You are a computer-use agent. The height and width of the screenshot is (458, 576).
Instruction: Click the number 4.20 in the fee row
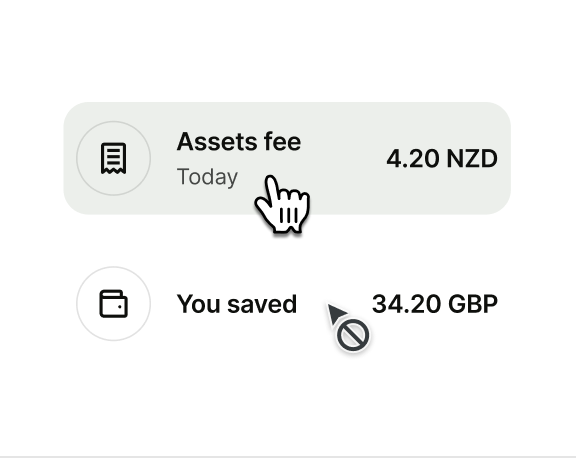click(413, 159)
